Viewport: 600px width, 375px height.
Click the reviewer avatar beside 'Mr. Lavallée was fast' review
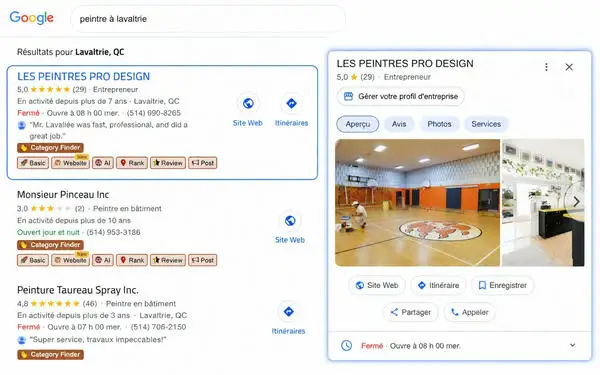tap(22, 125)
